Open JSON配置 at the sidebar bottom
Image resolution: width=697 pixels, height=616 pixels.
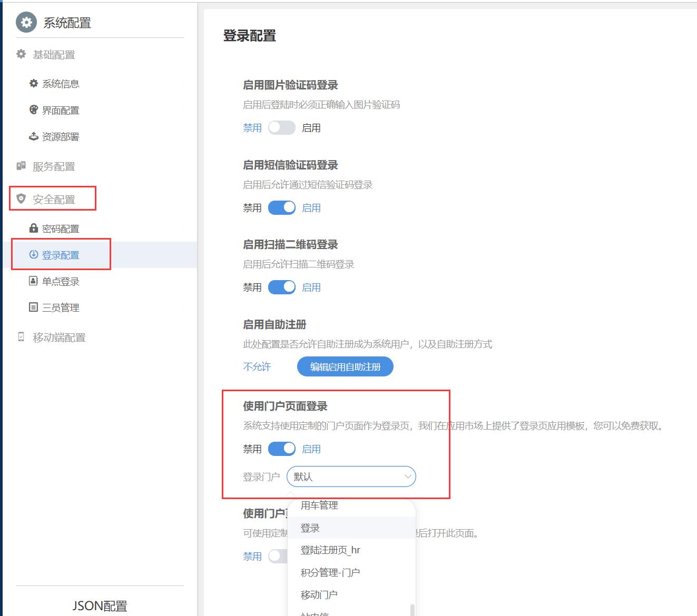pyautogui.click(x=100, y=606)
